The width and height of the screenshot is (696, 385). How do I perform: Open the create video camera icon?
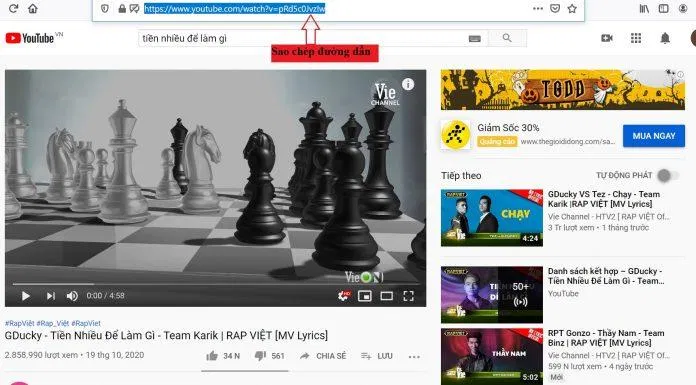(607, 38)
